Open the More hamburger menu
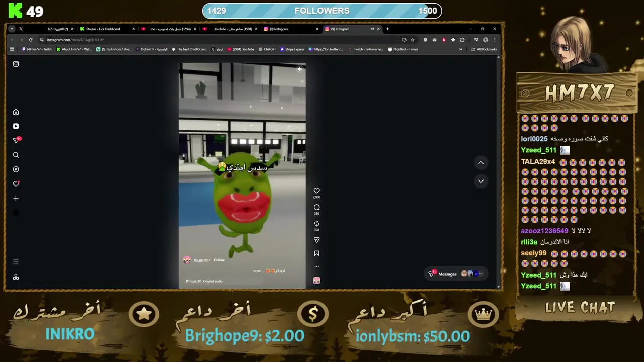 [x=16, y=262]
